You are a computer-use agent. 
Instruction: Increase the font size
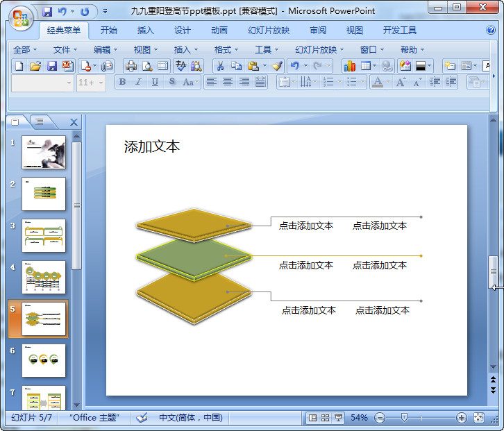tap(401, 82)
